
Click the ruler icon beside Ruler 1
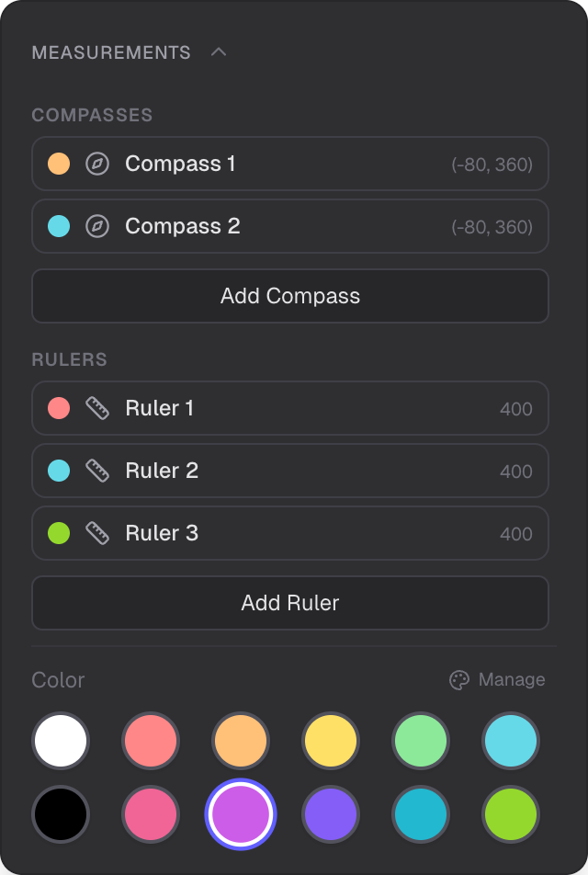click(97, 408)
